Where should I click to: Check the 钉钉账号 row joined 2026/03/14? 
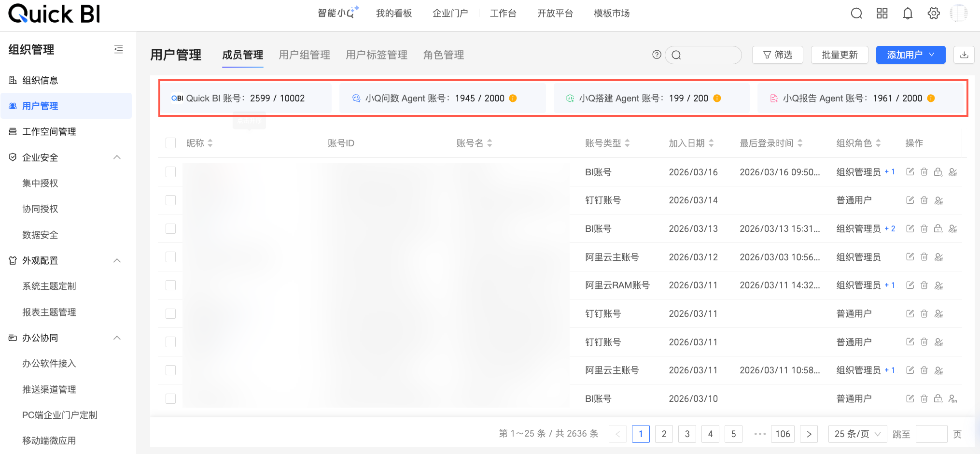pos(170,200)
